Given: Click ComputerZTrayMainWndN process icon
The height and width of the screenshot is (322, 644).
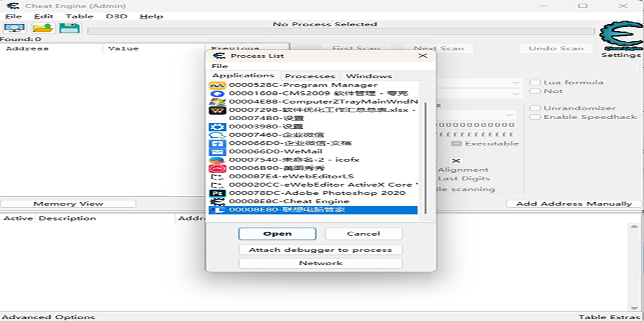Looking at the screenshot, I should [217, 102].
